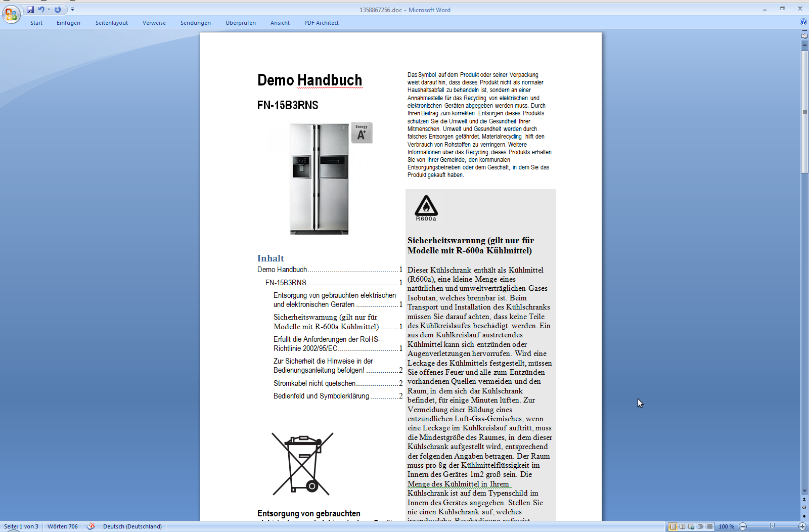
Task: Switch to Full Screen Reading view
Action: [682, 526]
